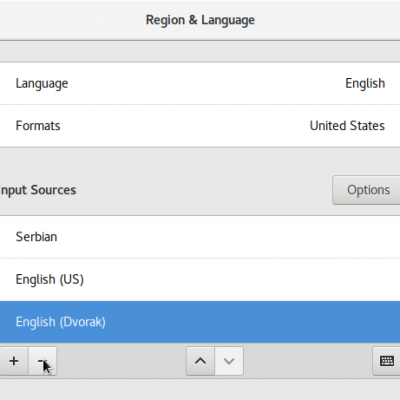This screenshot has width=400, height=400.
Task: Click the Formats label text
Action: pos(38,126)
